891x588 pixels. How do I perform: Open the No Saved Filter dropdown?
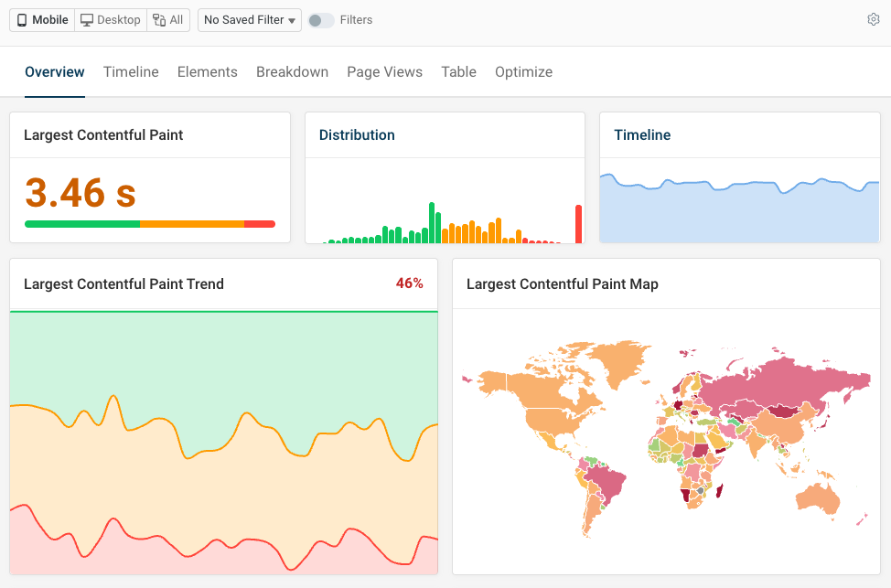click(x=243, y=19)
